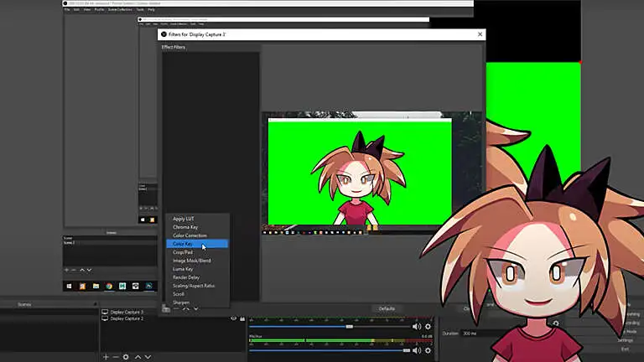Viewport: 644px width, 362px height.
Task: Open the Profile menu in OBS main window
Action: (100, 9)
